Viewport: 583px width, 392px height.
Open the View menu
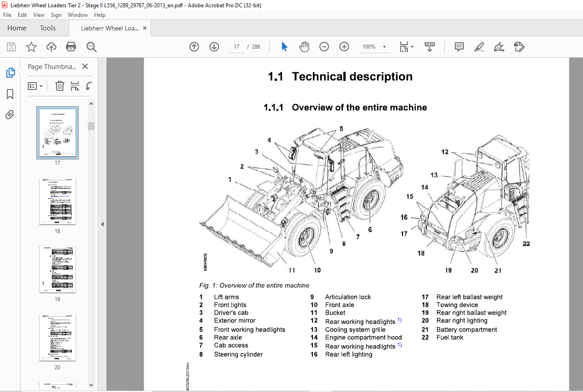[39, 15]
